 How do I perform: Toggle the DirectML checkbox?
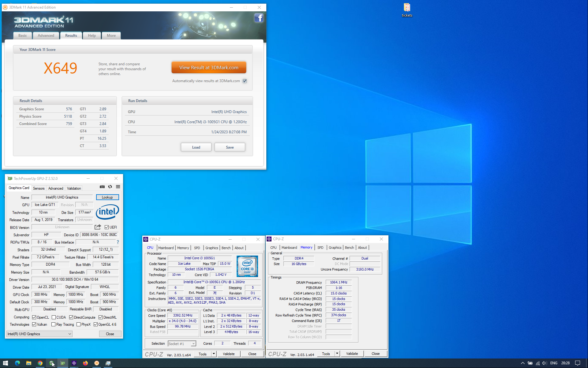point(100,317)
